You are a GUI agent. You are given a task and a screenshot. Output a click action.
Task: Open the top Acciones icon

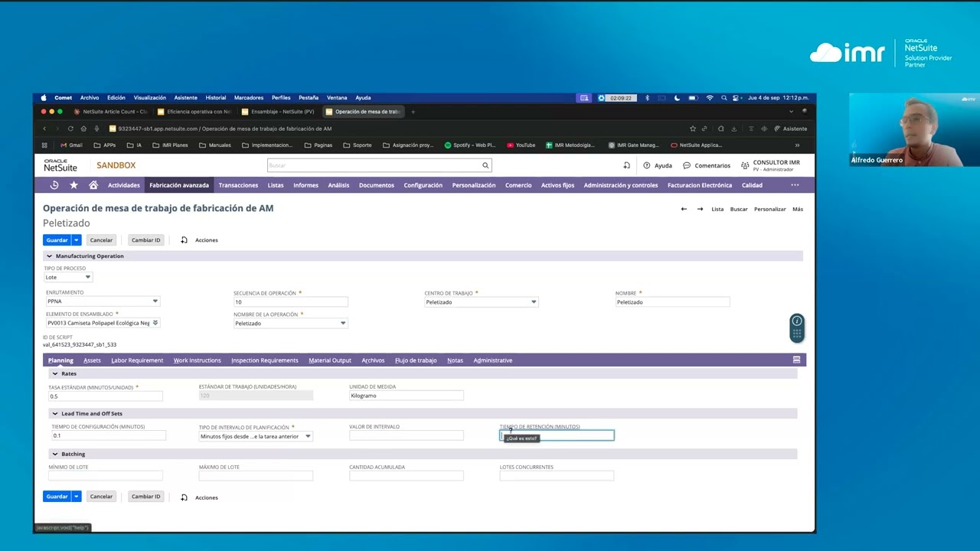click(x=185, y=240)
